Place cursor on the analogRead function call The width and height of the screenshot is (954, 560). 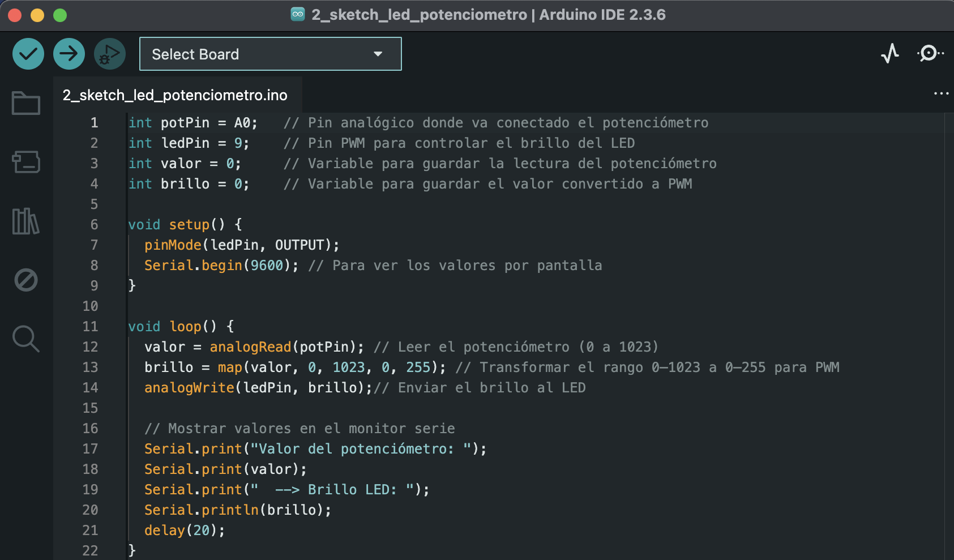click(x=250, y=347)
